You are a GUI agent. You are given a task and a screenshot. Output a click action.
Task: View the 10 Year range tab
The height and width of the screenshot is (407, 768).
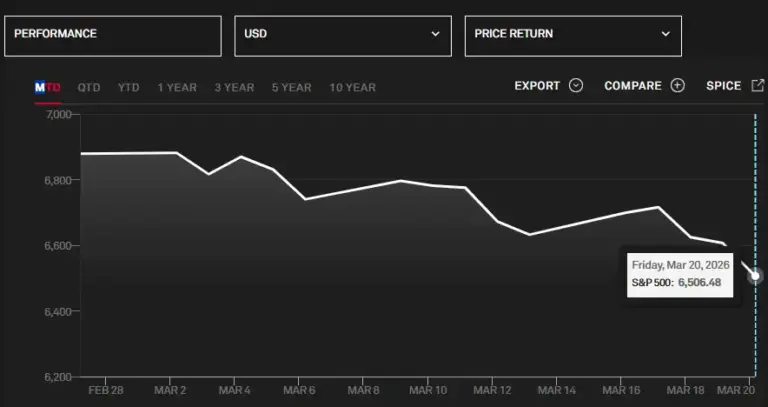[352, 88]
